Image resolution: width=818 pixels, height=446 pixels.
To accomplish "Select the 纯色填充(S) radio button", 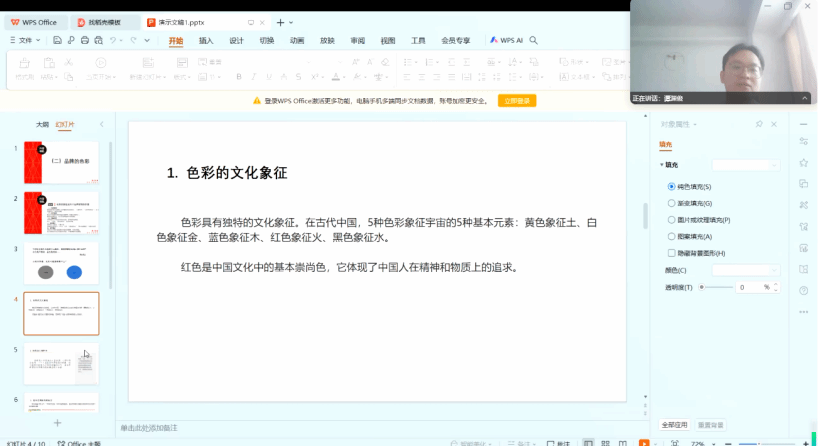I will (671, 187).
